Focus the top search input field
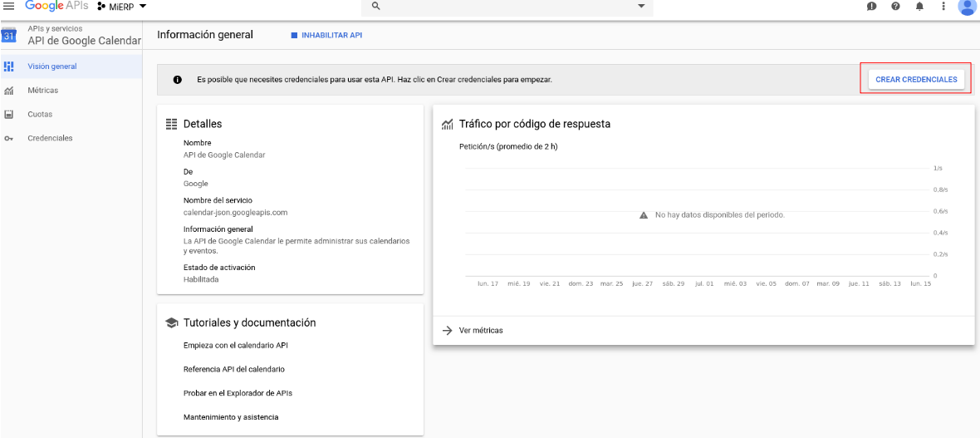The width and height of the screenshot is (980, 438). point(507,7)
